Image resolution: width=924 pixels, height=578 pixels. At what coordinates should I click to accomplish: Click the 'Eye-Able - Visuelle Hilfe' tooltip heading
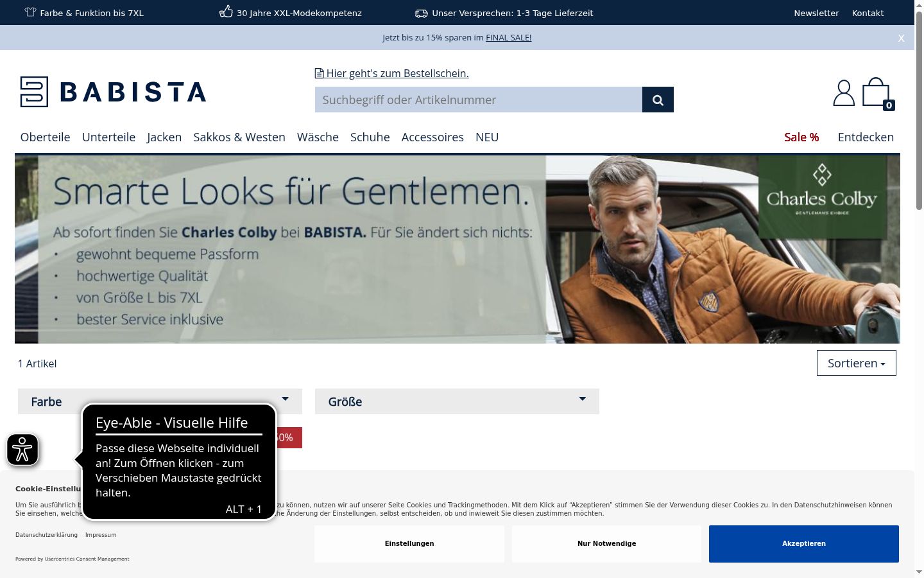pyautogui.click(x=171, y=423)
